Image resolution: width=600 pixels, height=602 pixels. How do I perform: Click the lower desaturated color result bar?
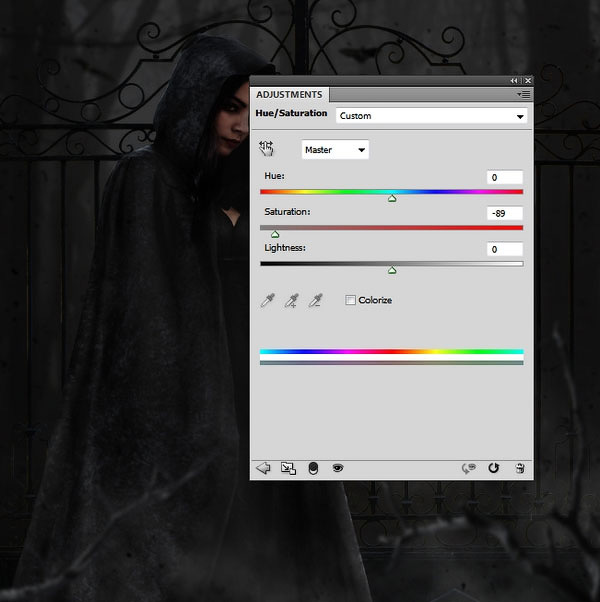click(x=392, y=362)
